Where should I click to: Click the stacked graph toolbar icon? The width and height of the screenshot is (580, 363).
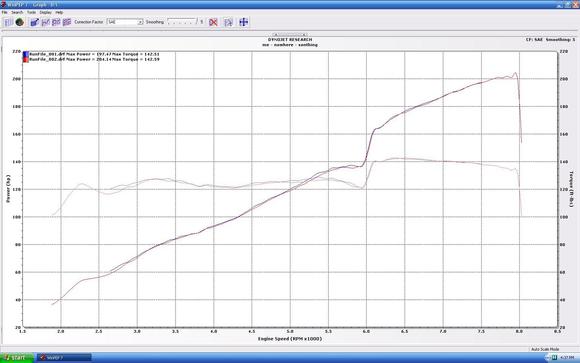67,22
